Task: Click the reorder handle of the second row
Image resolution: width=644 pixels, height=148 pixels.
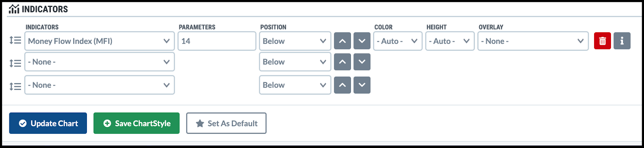Action: click(15, 63)
